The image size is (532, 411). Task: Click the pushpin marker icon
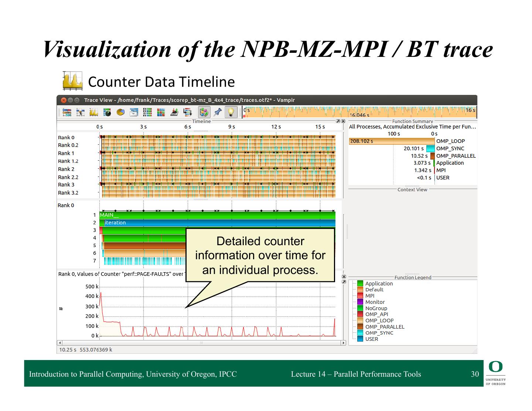point(218,112)
